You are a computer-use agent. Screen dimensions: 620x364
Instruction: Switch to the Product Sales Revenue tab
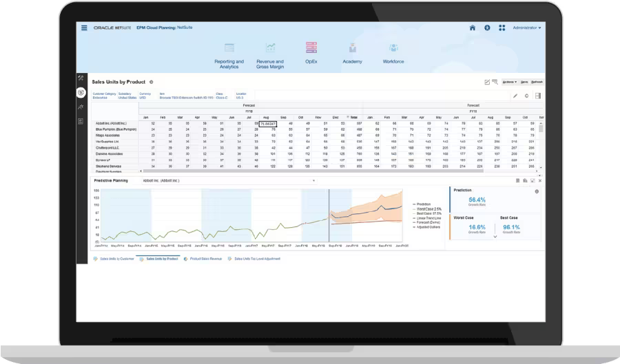pyautogui.click(x=206, y=259)
